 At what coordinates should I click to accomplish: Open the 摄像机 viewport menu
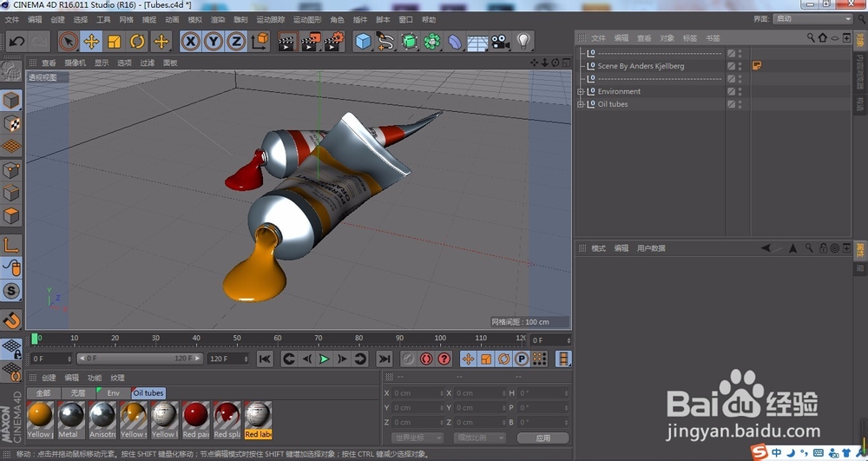point(76,63)
